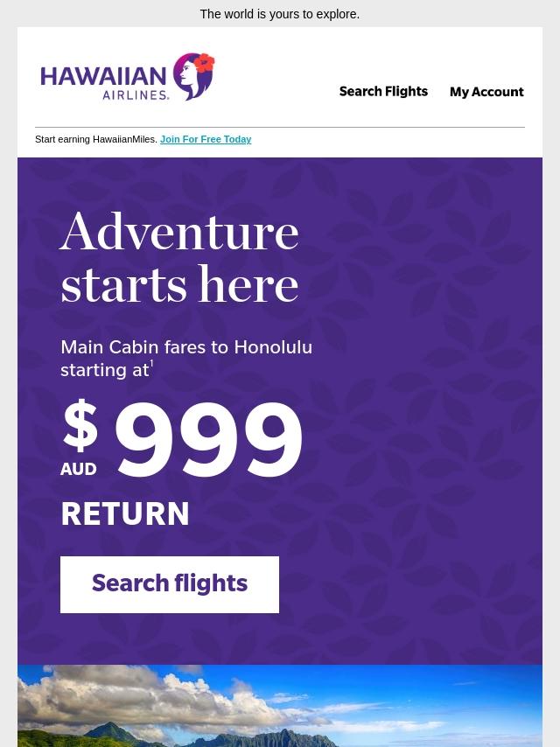This screenshot has height=747, width=560.
Task: Click the footnote superscript after starting at
Action: pos(151,364)
